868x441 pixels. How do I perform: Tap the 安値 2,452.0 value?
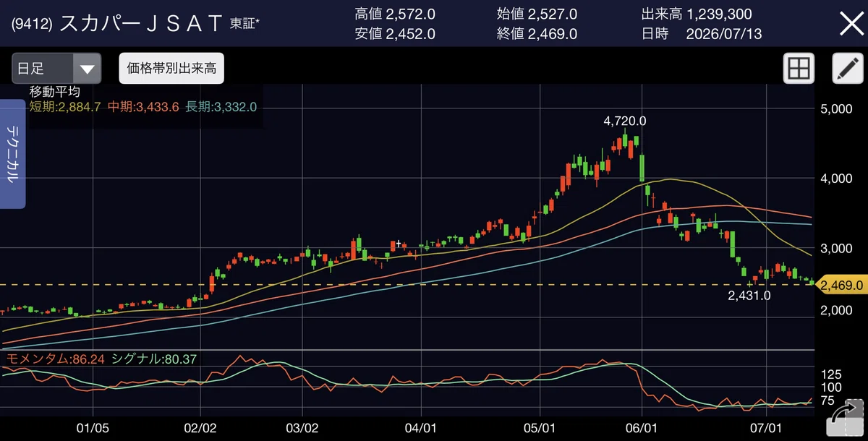(395, 33)
